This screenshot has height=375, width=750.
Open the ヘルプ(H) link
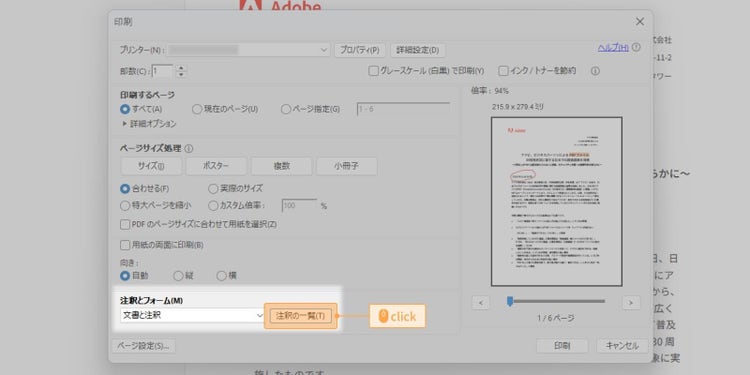click(x=613, y=47)
